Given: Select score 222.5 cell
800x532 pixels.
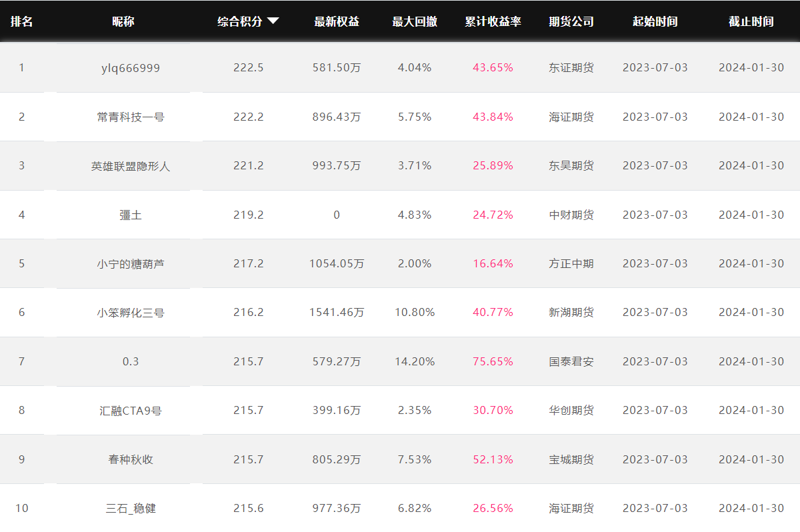Looking at the screenshot, I should pyautogui.click(x=249, y=67).
